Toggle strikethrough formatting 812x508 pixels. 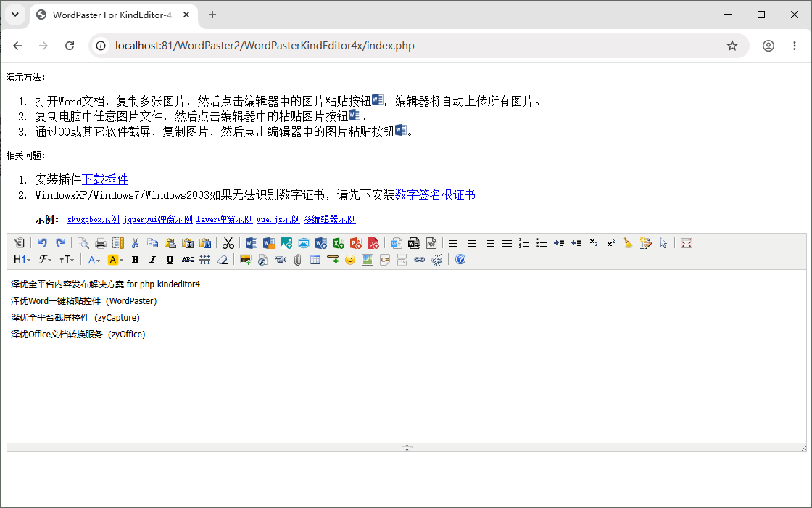click(x=188, y=260)
